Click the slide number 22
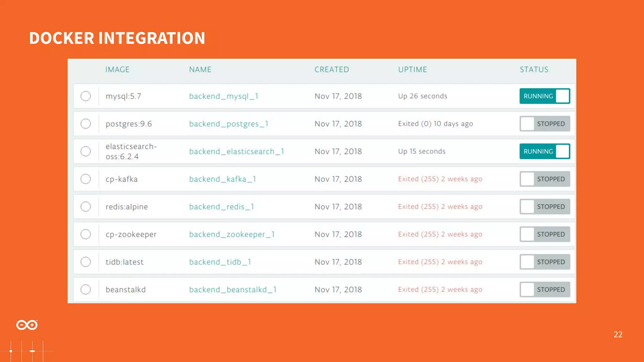The height and width of the screenshot is (362, 644). click(x=618, y=334)
